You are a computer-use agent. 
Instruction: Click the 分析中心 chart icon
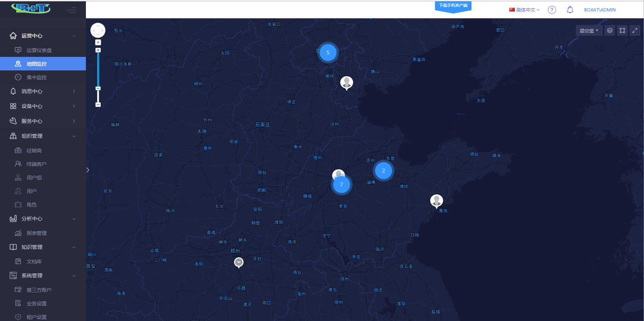click(x=13, y=218)
